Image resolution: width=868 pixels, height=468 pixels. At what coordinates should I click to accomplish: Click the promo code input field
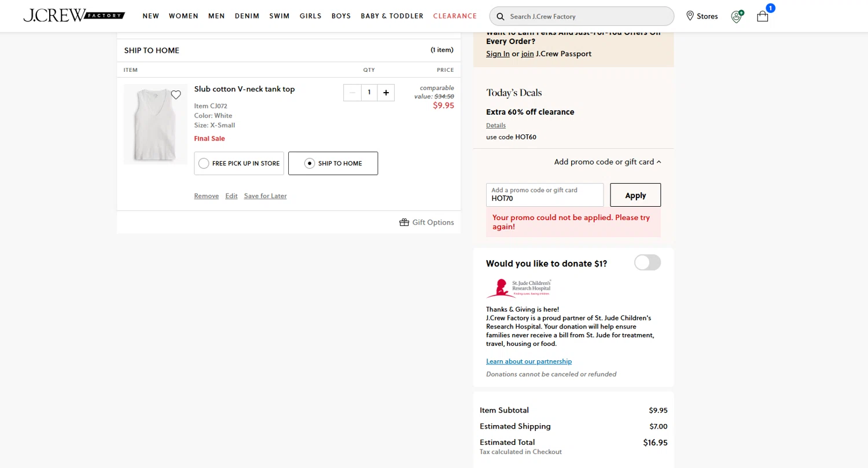click(x=545, y=195)
